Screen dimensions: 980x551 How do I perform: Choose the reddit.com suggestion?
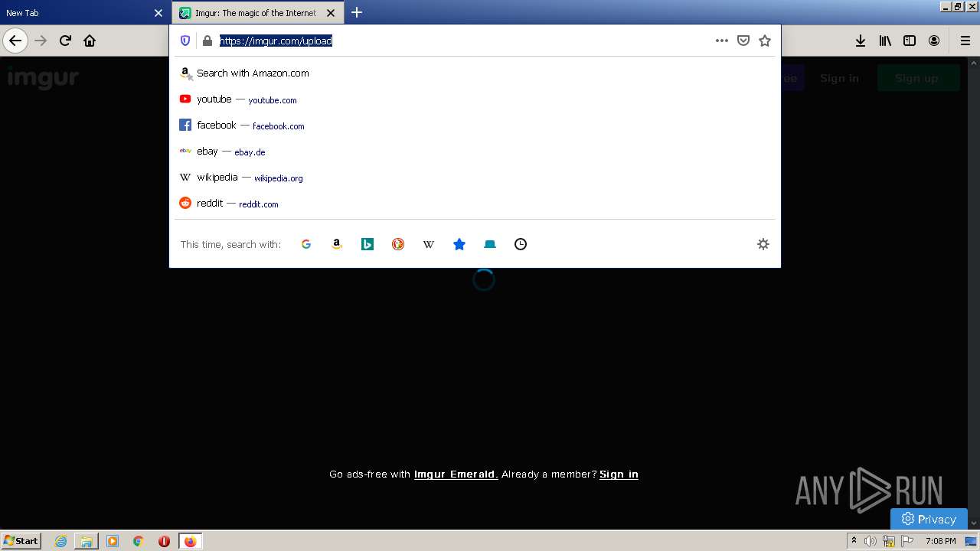pos(475,204)
